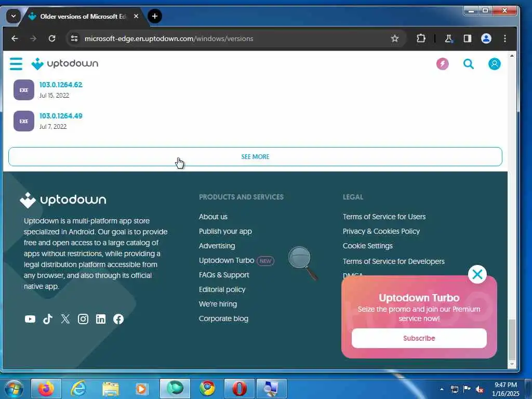
Task: Open the Cookie Settings link
Action: coord(367,246)
